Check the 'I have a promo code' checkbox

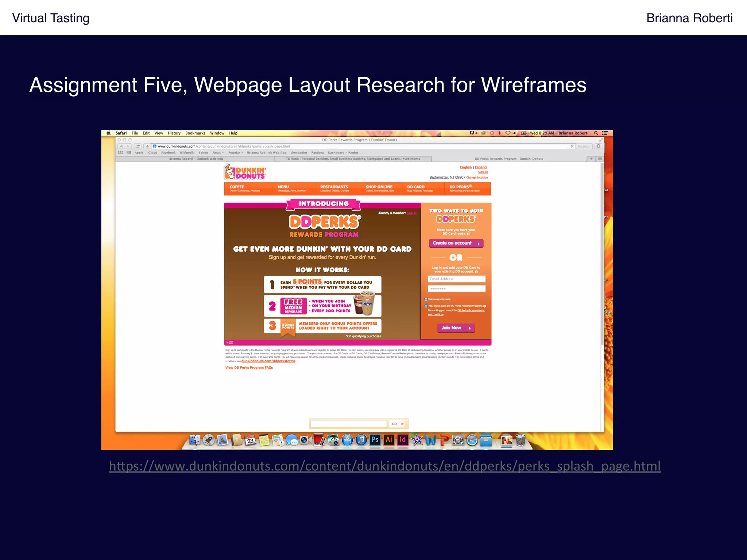pyautogui.click(x=426, y=299)
